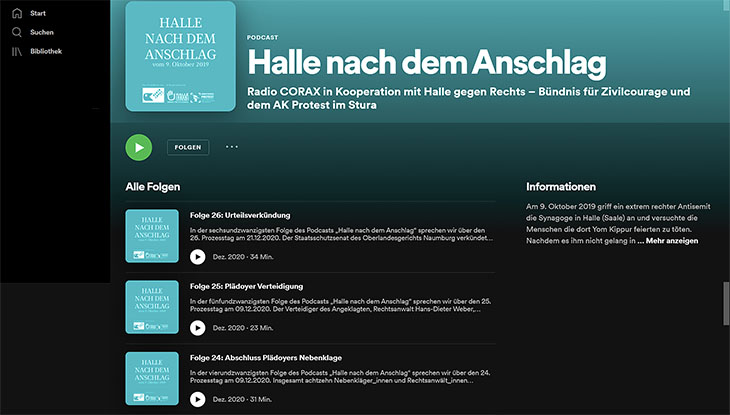Open Folge 26: Urteilsverkündung title
Viewport: 730px width, 415px height.
(x=240, y=215)
